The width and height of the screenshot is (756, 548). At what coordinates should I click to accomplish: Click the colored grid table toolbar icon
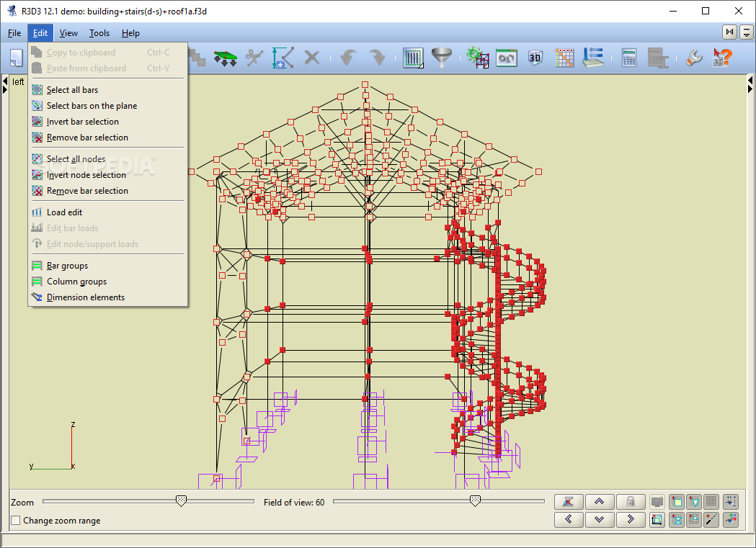click(564, 58)
